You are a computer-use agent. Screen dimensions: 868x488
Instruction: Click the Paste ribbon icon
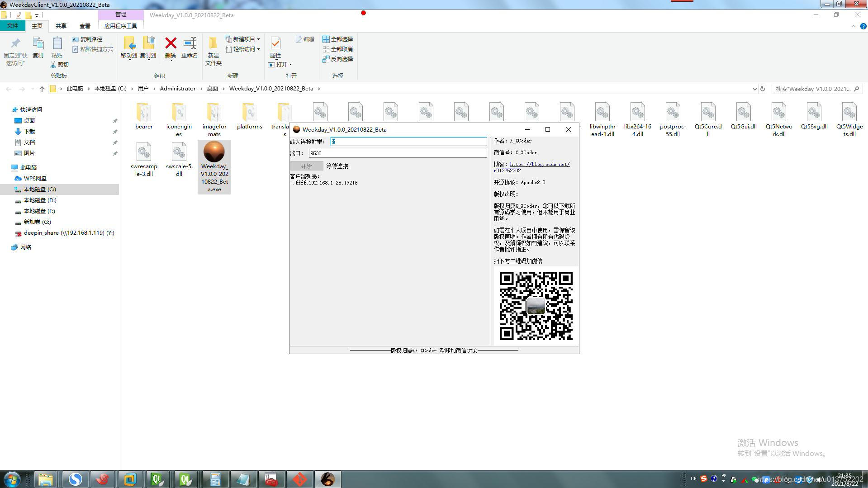click(x=57, y=43)
